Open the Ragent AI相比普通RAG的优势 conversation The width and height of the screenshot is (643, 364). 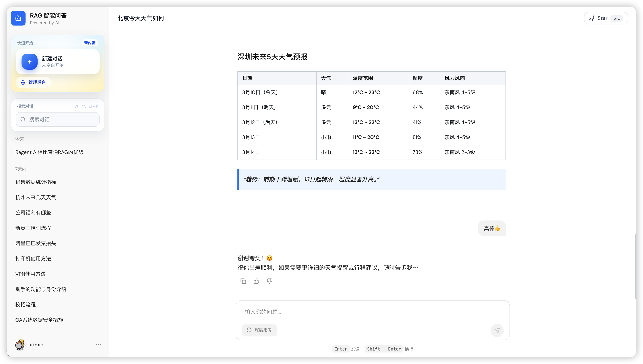click(49, 152)
